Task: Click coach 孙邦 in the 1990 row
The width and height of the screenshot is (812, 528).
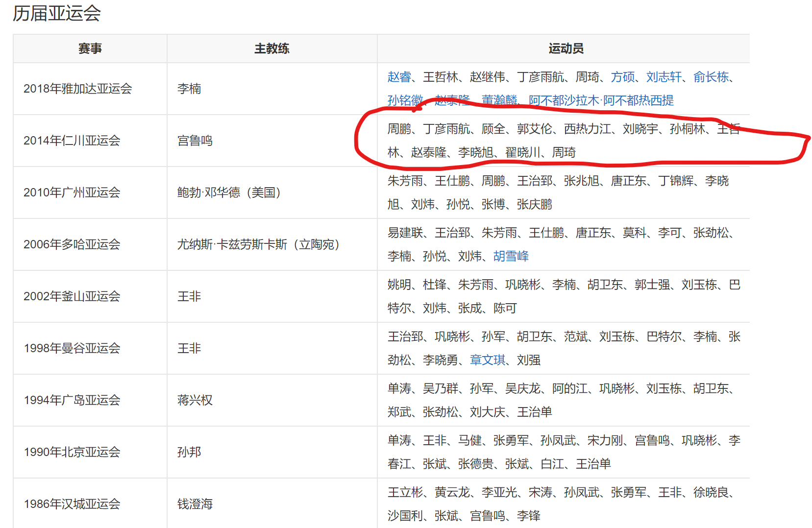Action: 189,452
